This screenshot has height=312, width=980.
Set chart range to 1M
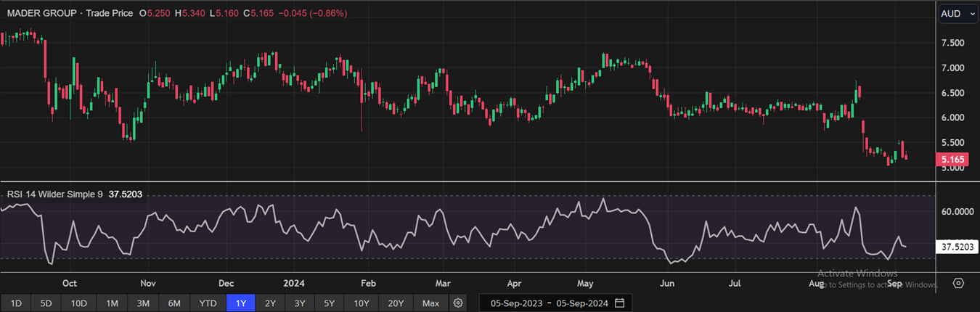[112, 303]
